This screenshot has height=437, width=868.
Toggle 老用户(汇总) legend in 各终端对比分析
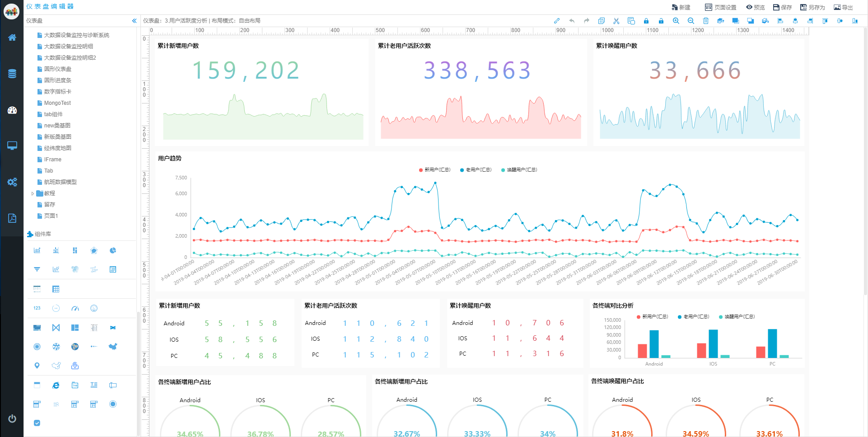694,317
